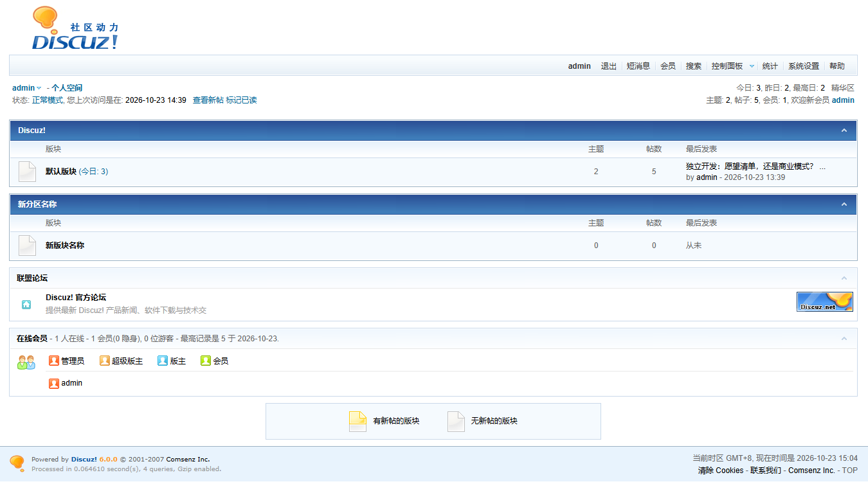Open 会员 in the top menu
The height and width of the screenshot is (484, 868).
click(x=668, y=66)
